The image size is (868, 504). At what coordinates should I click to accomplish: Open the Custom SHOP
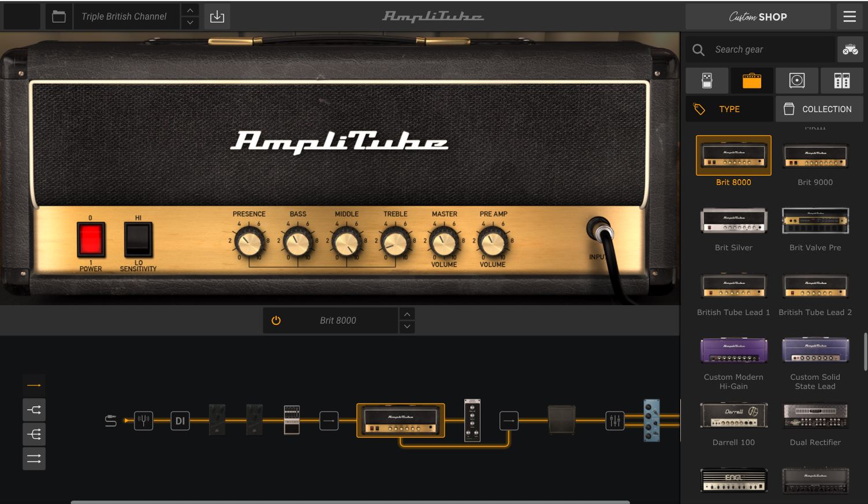(758, 17)
